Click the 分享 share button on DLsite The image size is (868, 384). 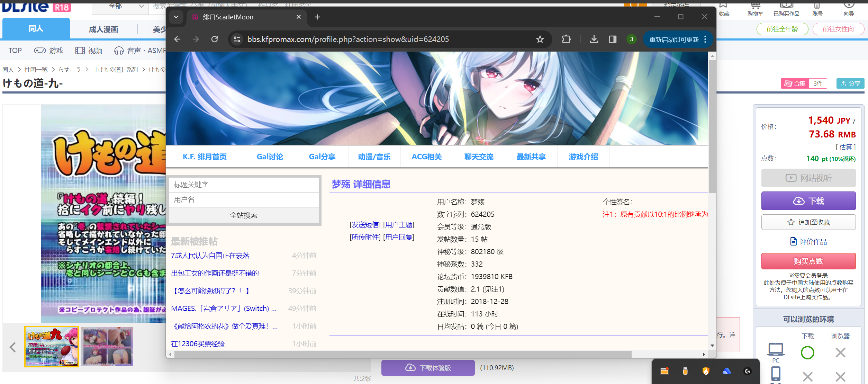(x=850, y=83)
